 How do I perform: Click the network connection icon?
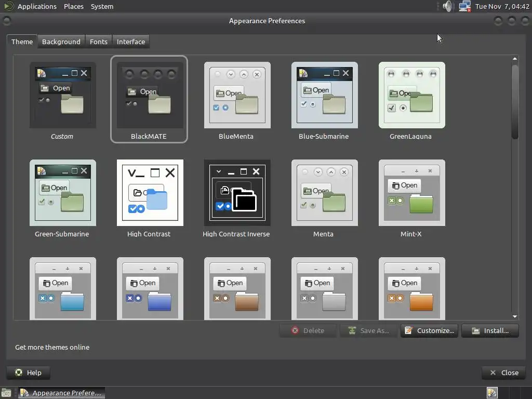click(x=464, y=6)
